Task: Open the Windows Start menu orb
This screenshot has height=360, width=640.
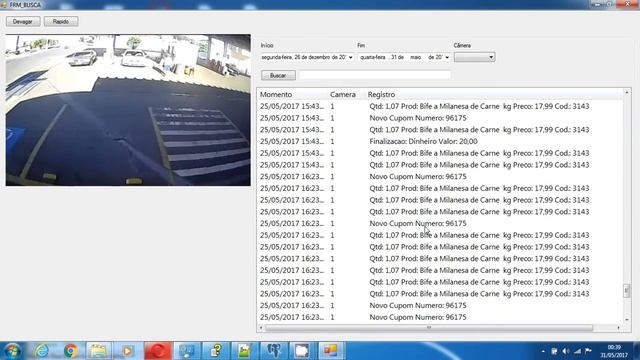Action: pyautogui.click(x=12, y=351)
